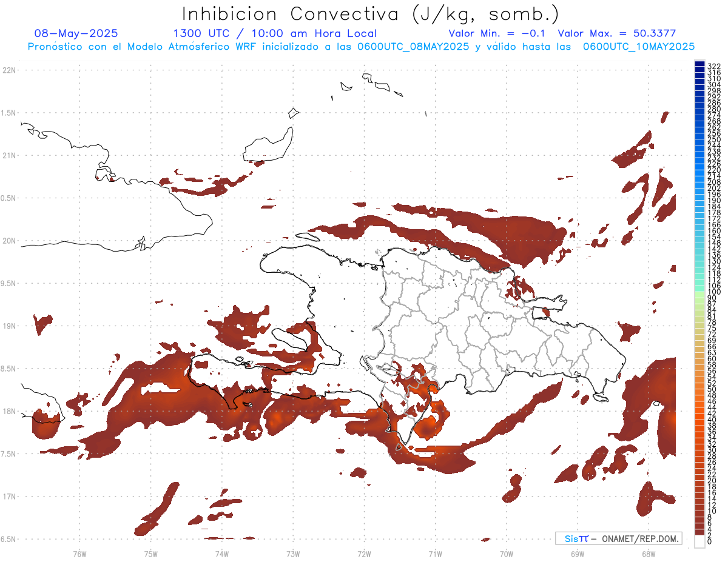Screen dimensions: 728x562
Task: Click the 6.5N latitude label
Action: pos(8,539)
